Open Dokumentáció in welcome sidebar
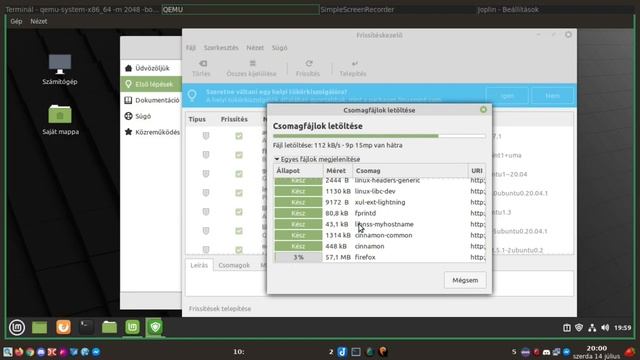The width and height of the screenshot is (640, 360). click(x=151, y=100)
